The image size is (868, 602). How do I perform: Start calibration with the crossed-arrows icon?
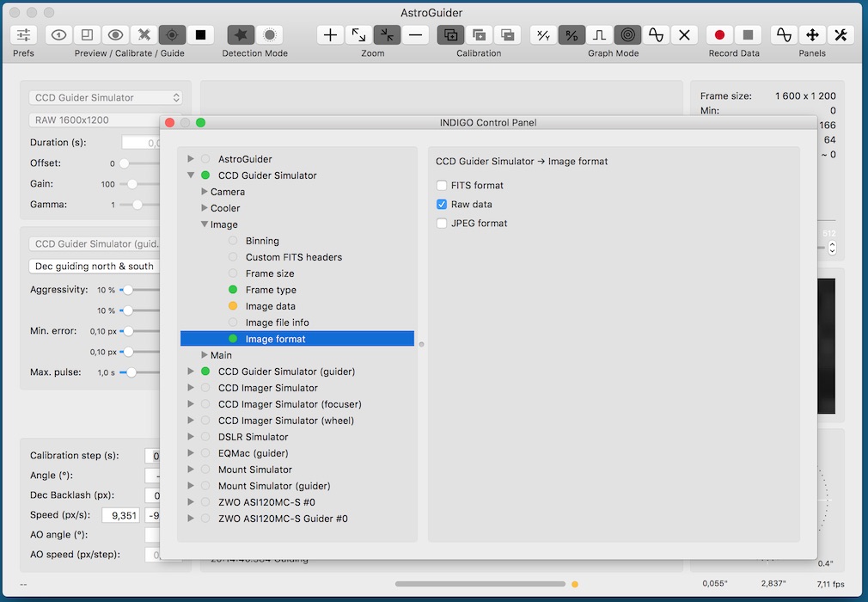(144, 35)
